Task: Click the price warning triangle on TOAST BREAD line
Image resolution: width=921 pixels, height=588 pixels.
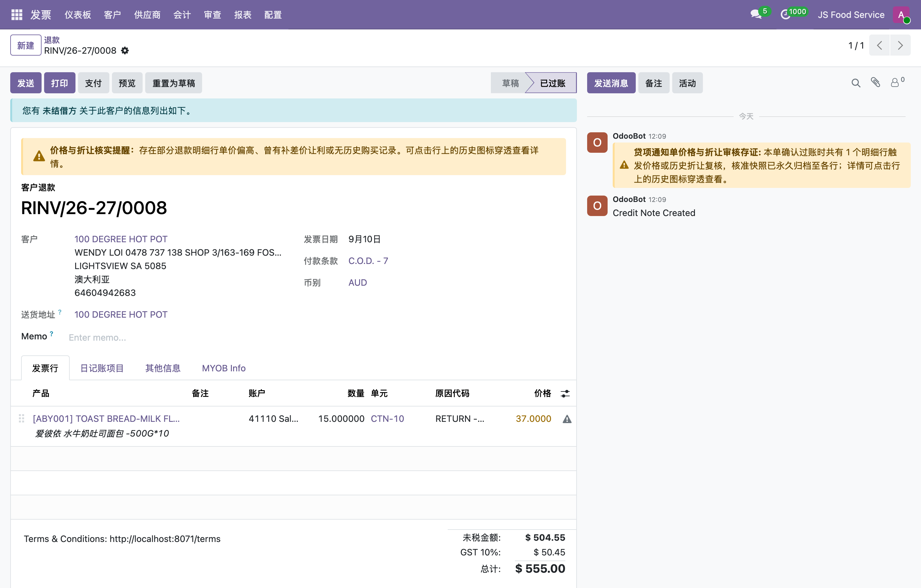Action: 567,419
